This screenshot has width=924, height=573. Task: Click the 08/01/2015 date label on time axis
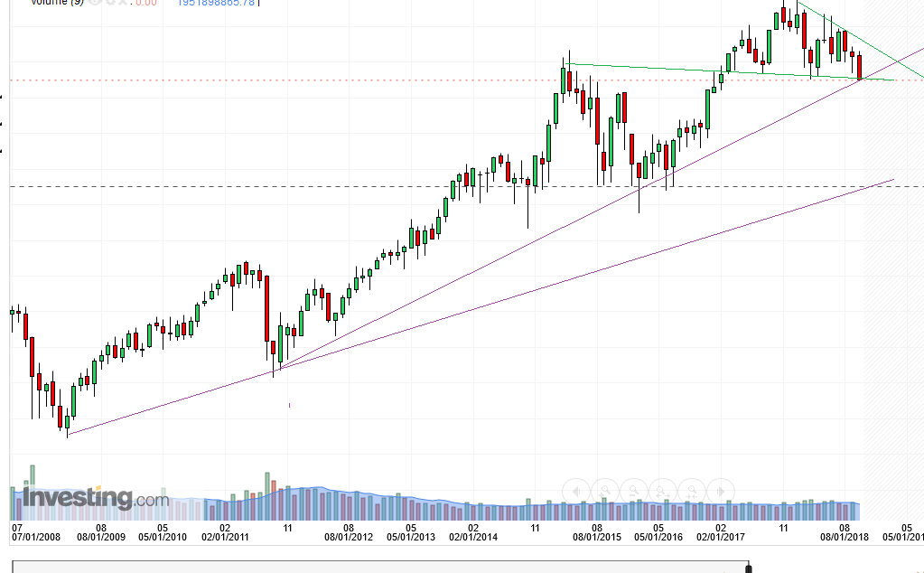click(596, 537)
